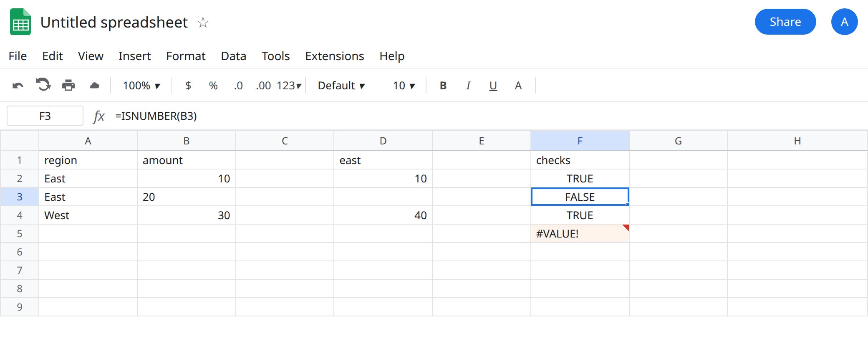Open the account avatar A
Image resolution: width=868 pixels, height=359 pixels.
[x=844, y=22]
